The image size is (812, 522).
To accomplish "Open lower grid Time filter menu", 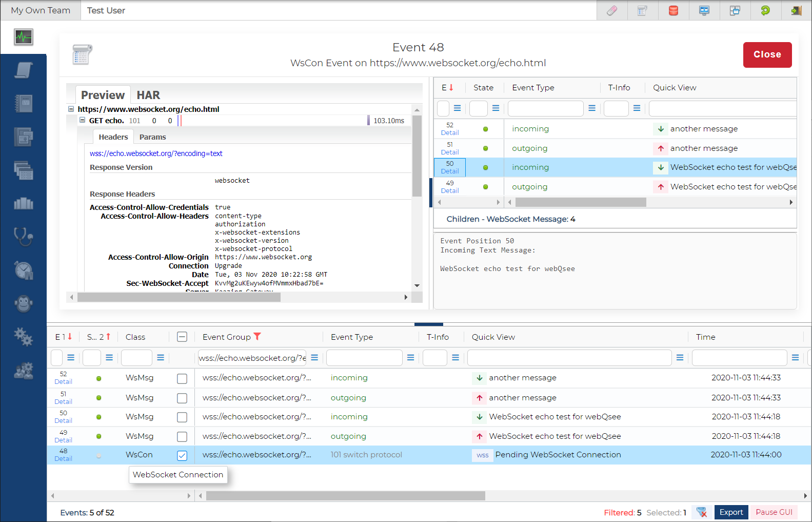I will click(x=795, y=357).
